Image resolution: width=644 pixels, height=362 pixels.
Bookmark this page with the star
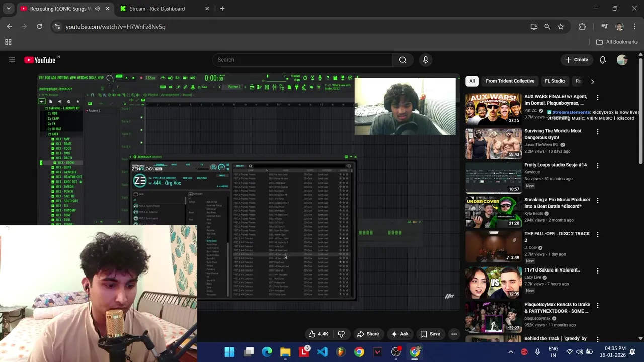(561, 27)
